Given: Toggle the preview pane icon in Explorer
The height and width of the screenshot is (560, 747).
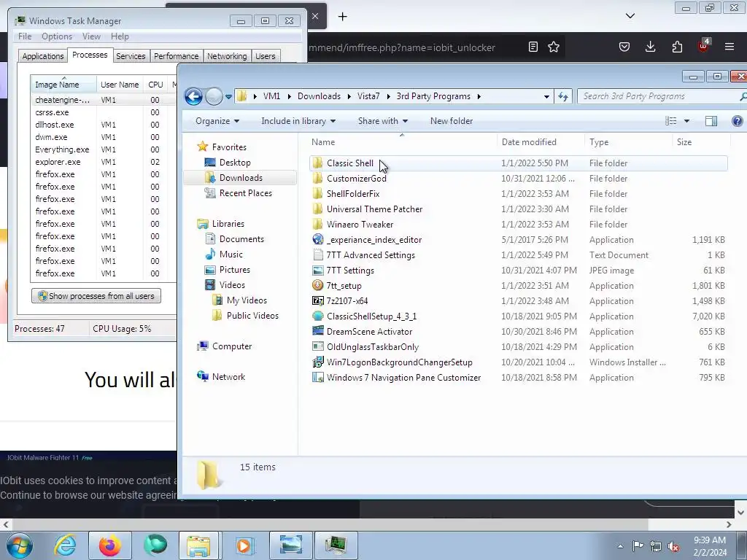Looking at the screenshot, I should [x=711, y=121].
